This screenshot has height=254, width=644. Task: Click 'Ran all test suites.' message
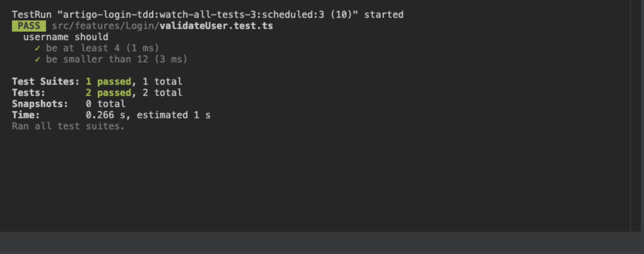[x=68, y=126]
